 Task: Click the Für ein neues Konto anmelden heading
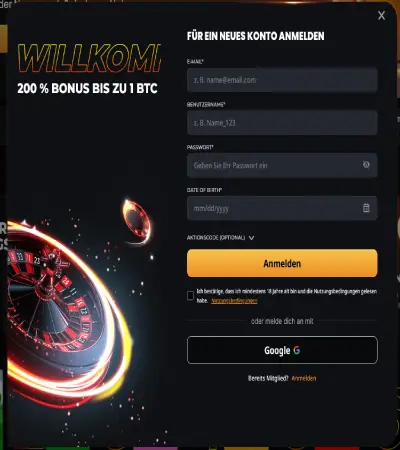(255, 36)
